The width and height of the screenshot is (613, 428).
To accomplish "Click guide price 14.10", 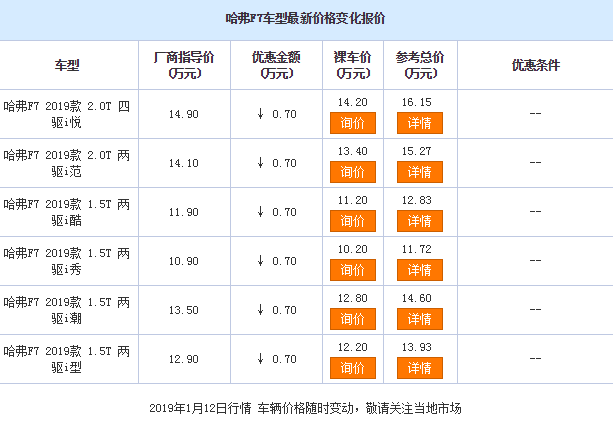I will coord(184,163).
